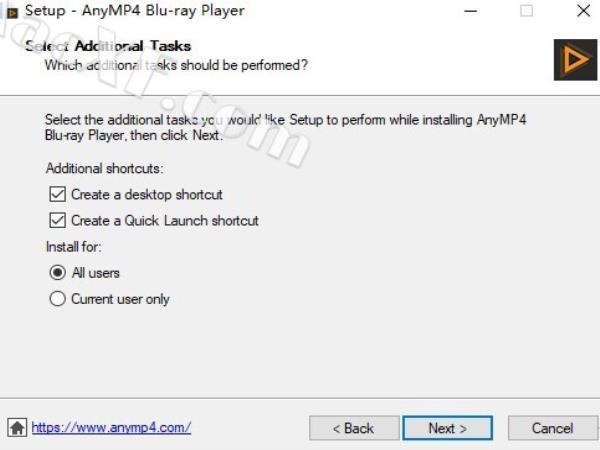Click the home icon beside the website link

click(17, 427)
